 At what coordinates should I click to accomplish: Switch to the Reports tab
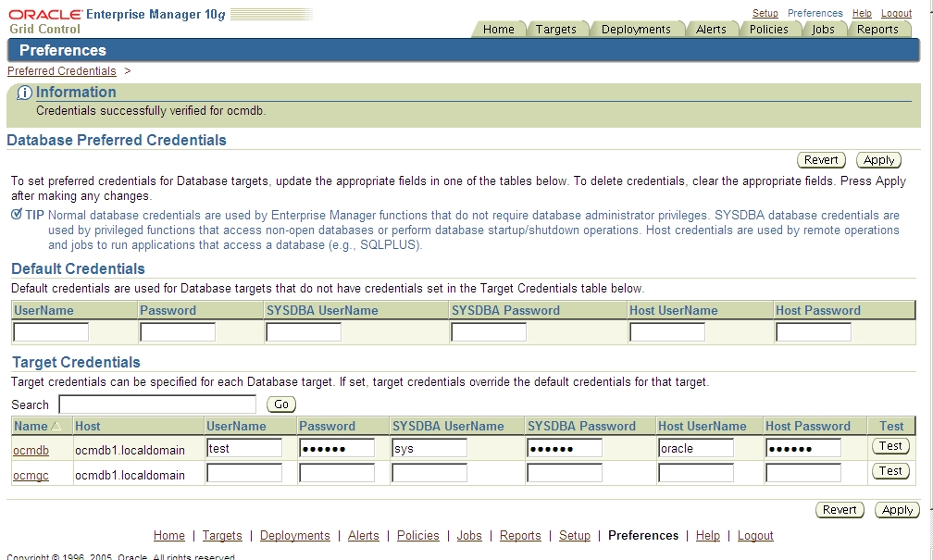(877, 30)
